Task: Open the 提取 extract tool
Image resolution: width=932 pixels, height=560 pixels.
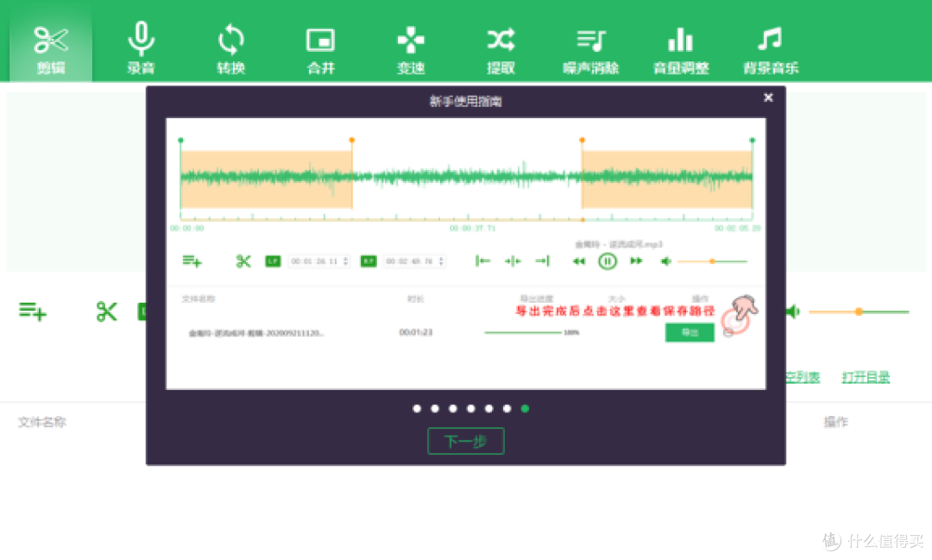Action: coord(501,49)
